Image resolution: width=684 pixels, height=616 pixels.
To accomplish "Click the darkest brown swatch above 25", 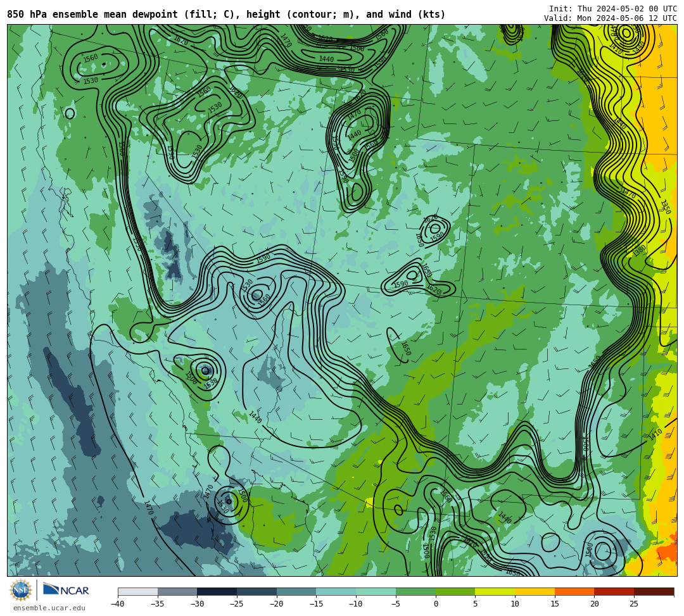I will click(654, 591).
